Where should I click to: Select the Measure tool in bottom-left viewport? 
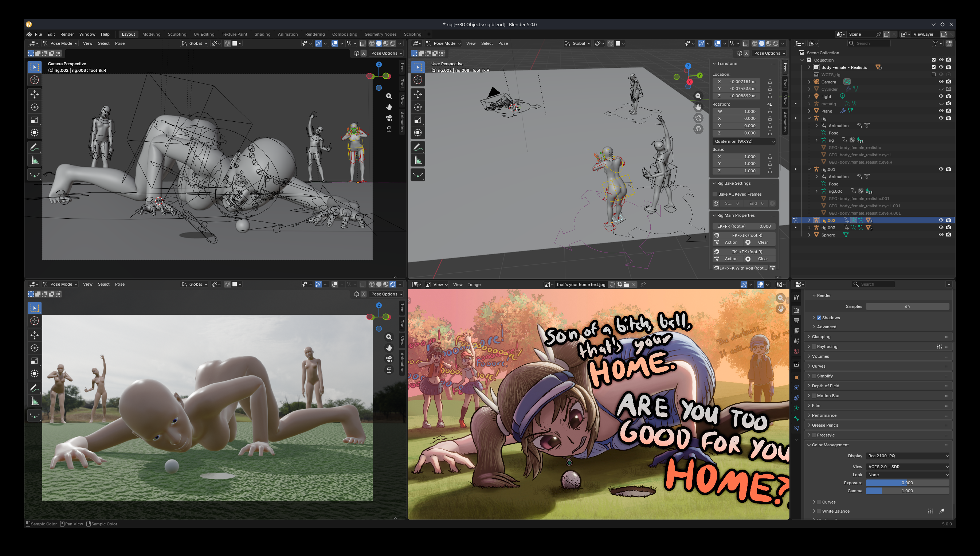34,401
